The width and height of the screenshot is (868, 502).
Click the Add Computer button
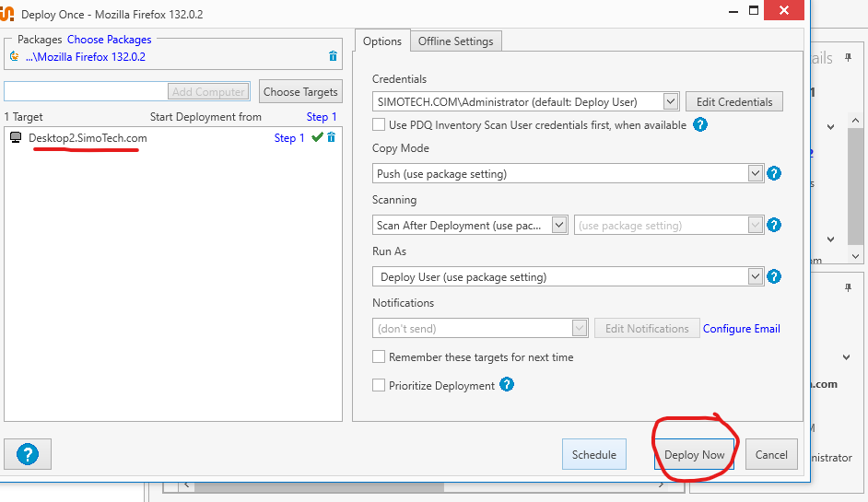(x=208, y=92)
